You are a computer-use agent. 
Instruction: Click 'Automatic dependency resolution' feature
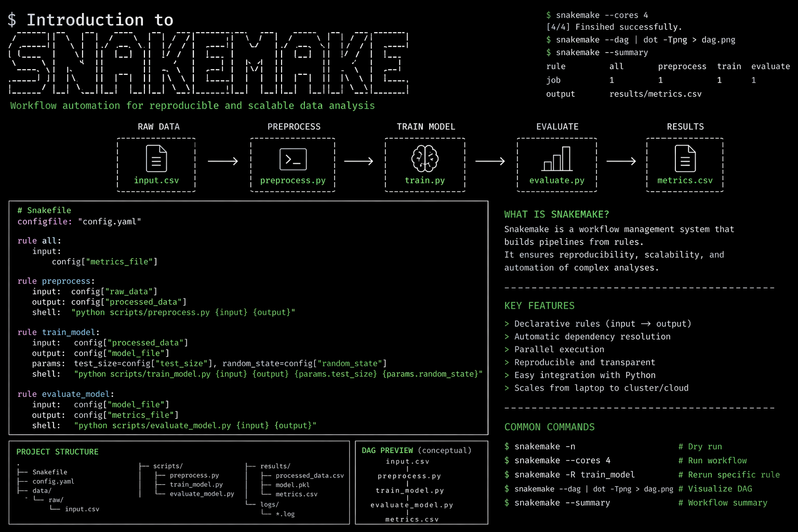(592, 337)
